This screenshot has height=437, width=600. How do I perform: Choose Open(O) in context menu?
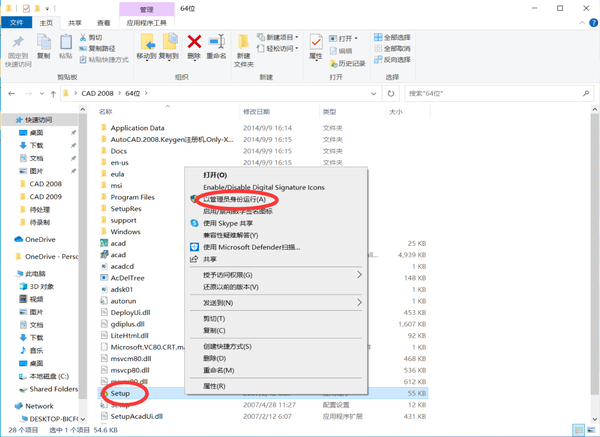tap(215, 175)
